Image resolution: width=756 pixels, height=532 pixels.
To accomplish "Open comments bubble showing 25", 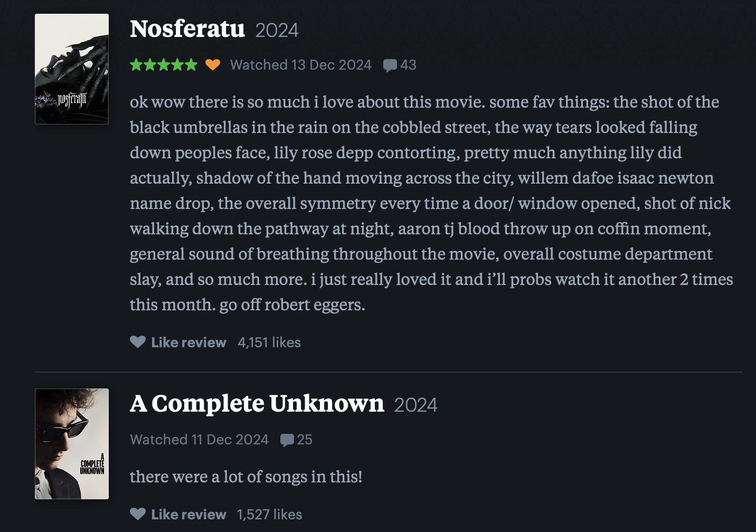I will click(296, 440).
